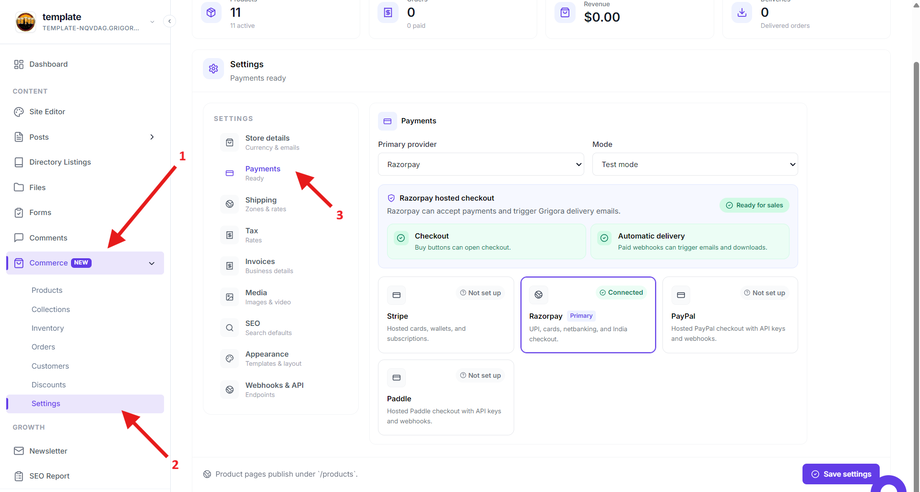Go to Orders in the Commerce menu
The height and width of the screenshot is (492, 920).
[x=43, y=347]
